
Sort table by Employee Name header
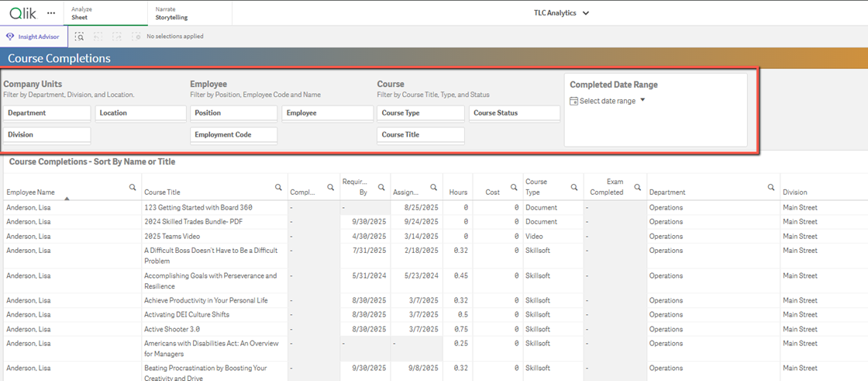(31, 192)
